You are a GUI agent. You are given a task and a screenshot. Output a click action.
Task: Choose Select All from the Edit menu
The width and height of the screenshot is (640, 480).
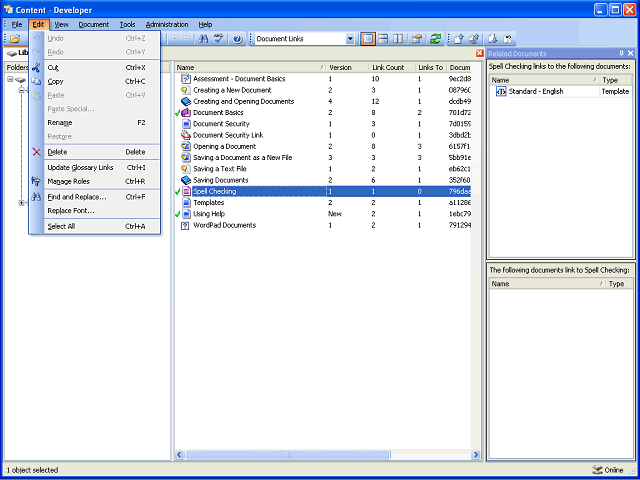point(94,226)
